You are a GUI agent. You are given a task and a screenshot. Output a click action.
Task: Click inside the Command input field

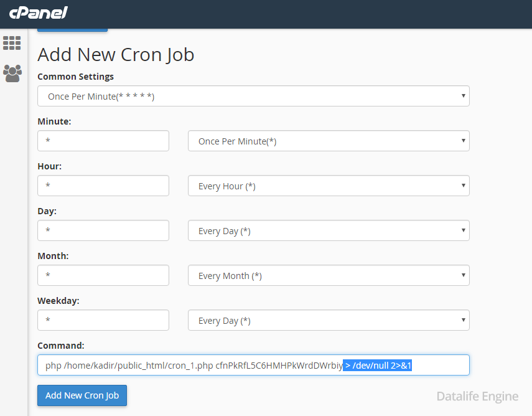tap(253, 365)
